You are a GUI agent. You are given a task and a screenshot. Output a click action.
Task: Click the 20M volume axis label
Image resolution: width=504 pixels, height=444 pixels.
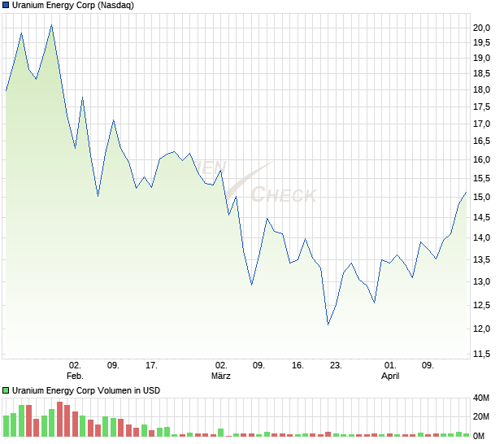pos(481,416)
